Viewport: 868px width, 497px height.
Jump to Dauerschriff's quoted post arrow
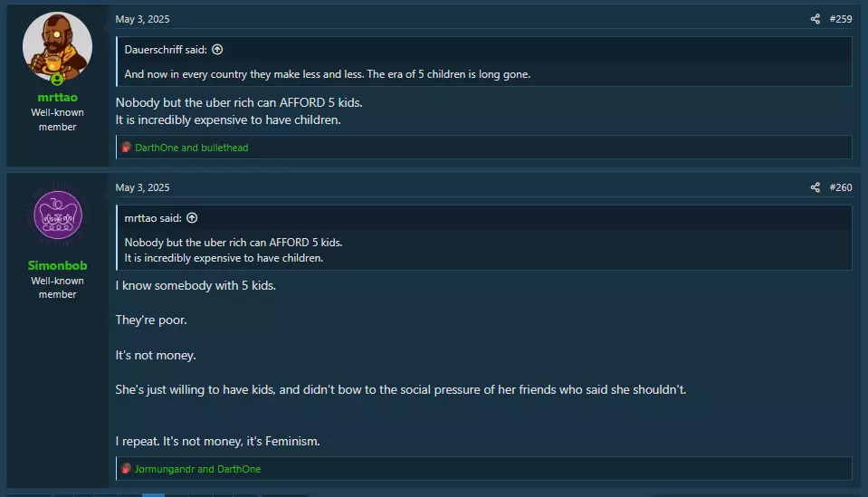pyautogui.click(x=217, y=50)
